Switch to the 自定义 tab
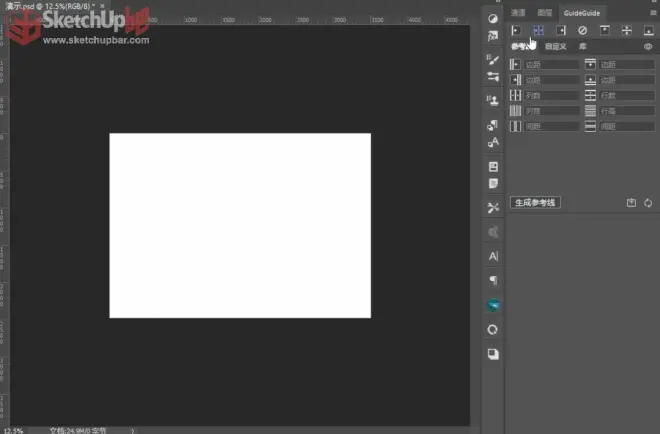This screenshot has width=660, height=434. (x=556, y=47)
